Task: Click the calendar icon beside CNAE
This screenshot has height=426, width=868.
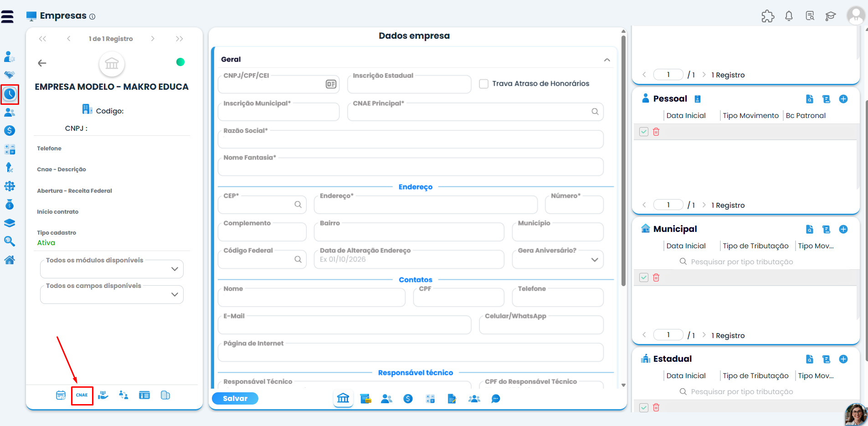Action: 61,395
